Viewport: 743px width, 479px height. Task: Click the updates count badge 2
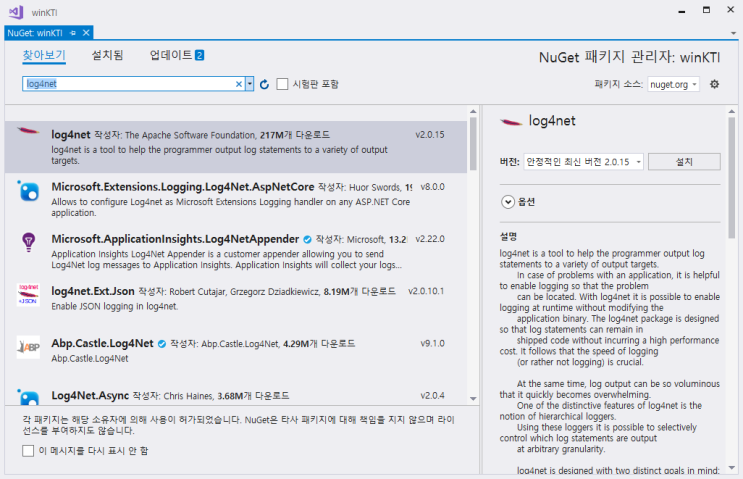(x=199, y=55)
